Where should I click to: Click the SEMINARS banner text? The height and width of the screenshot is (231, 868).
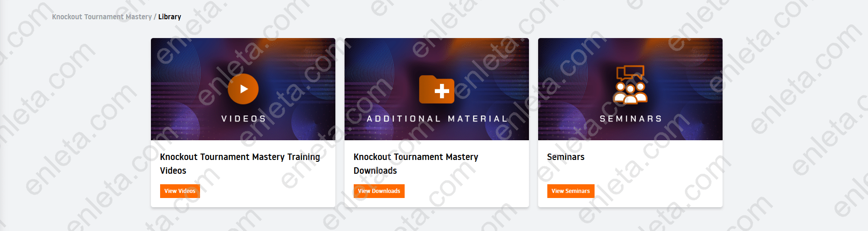point(631,119)
